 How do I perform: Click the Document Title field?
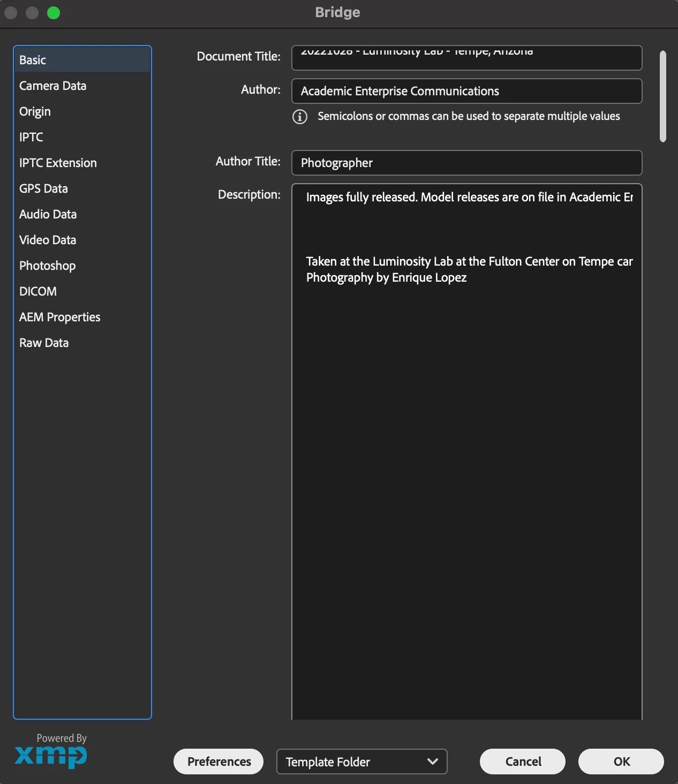[x=466, y=57]
